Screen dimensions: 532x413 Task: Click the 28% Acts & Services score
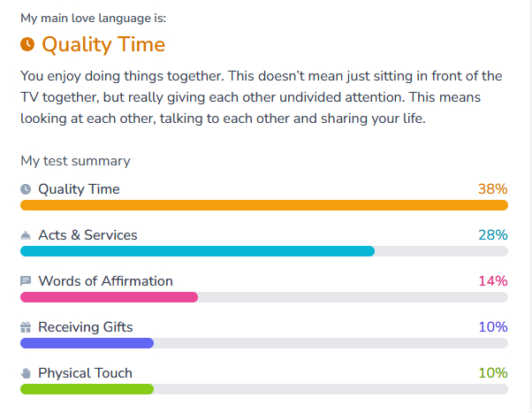pyautogui.click(x=492, y=235)
